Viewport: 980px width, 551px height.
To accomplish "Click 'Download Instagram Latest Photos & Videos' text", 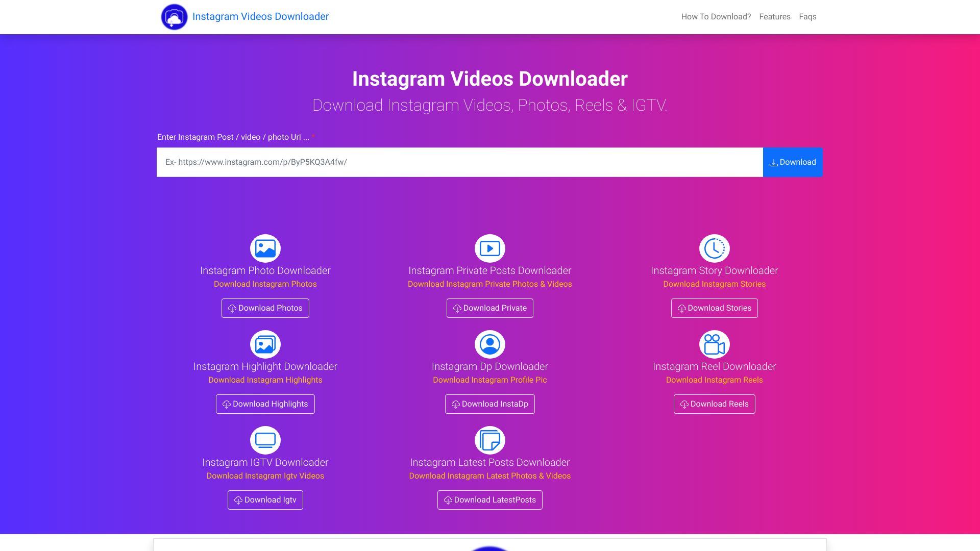I will pyautogui.click(x=490, y=476).
